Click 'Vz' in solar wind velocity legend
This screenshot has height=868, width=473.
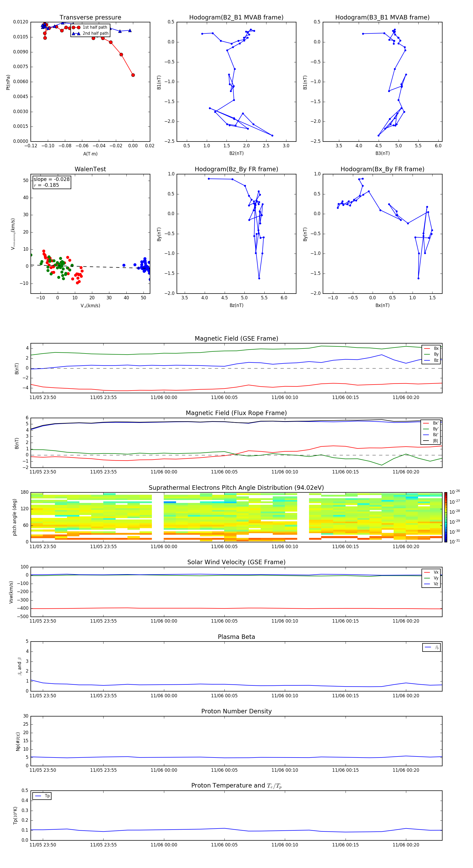coord(431,584)
